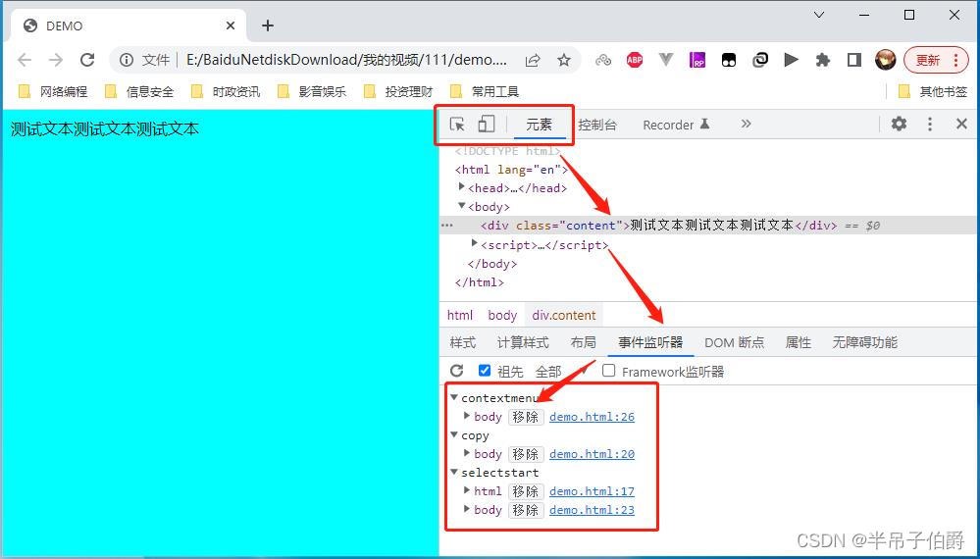
Task: Click the play-triangle extension icon
Action: [792, 60]
